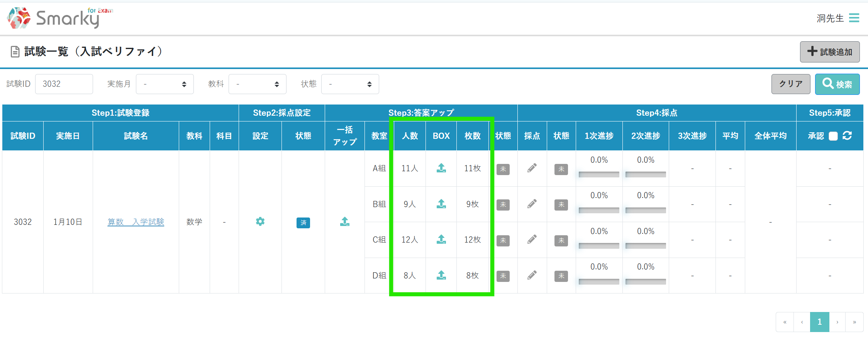Open scoring pencil for A組
The height and width of the screenshot is (344, 868).
532,168
